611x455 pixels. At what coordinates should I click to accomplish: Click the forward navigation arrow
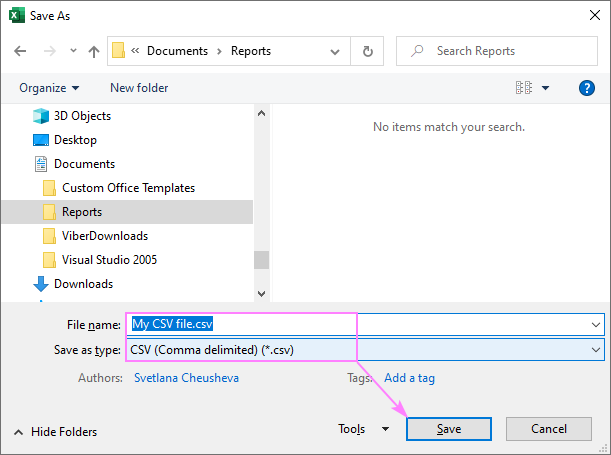click(49, 51)
